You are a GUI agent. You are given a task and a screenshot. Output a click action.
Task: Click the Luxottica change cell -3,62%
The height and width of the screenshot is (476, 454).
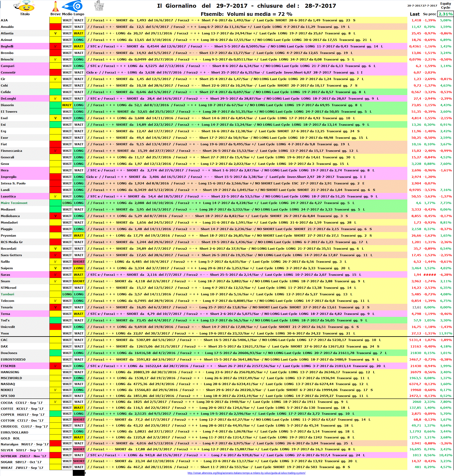pos(429,196)
